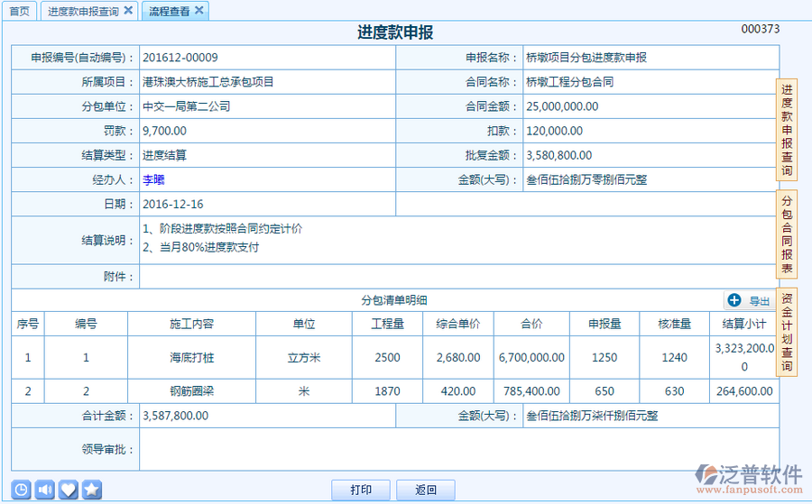The width and height of the screenshot is (812, 504).
Task: Click the 6,700,000.00 total cell
Action: [x=531, y=358]
